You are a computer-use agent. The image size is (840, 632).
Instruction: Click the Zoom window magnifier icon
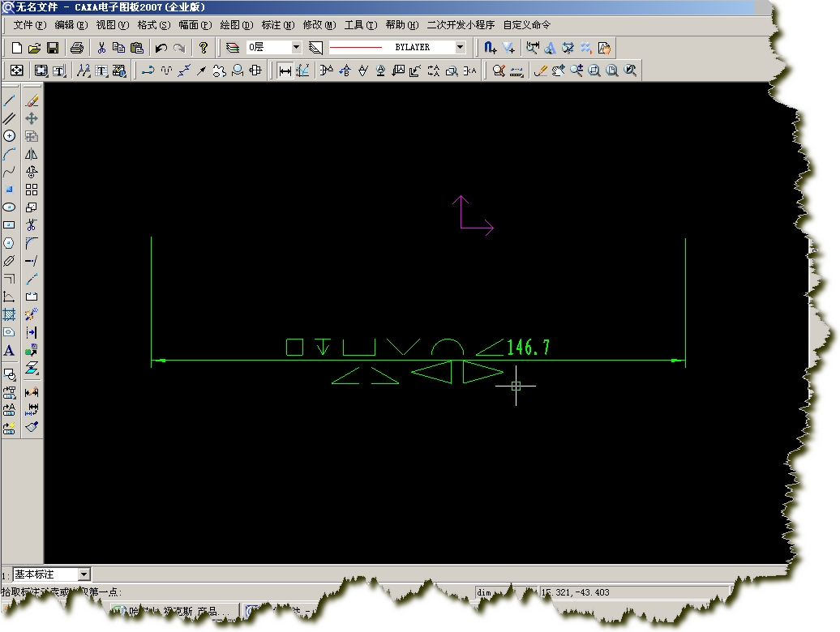click(x=594, y=70)
